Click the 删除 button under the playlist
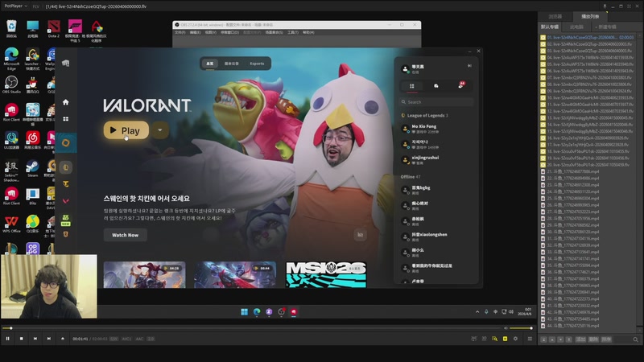The height and width of the screenshot is (362, 644). tap(593, 339)
